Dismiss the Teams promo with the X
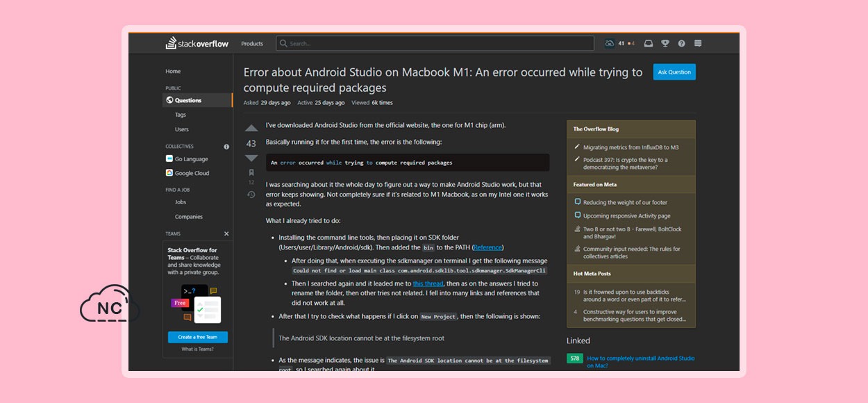Image resolution: width=868 pixels, height=403 pixels. 226,233
